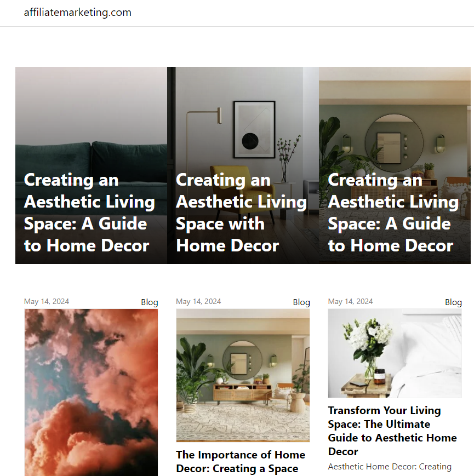474x476 pixels.
Task: Click May 14, 2024 date above clouds post
Action: [x=47, y=301]
